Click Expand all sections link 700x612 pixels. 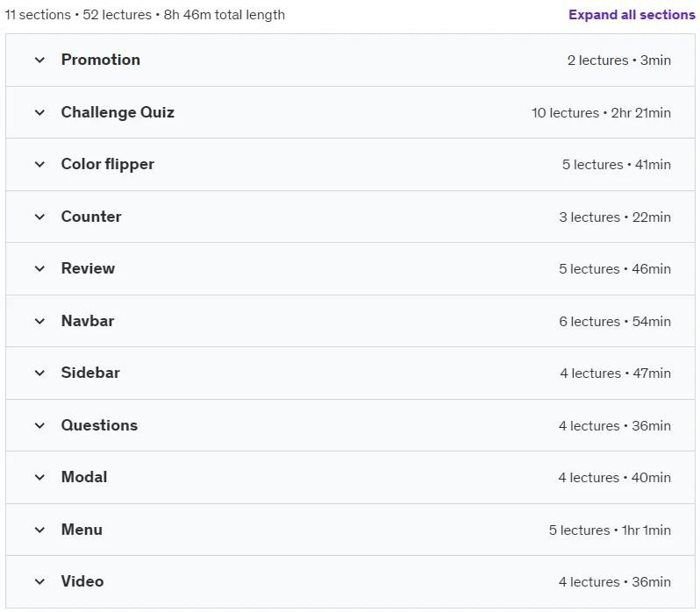coord(632,15)
